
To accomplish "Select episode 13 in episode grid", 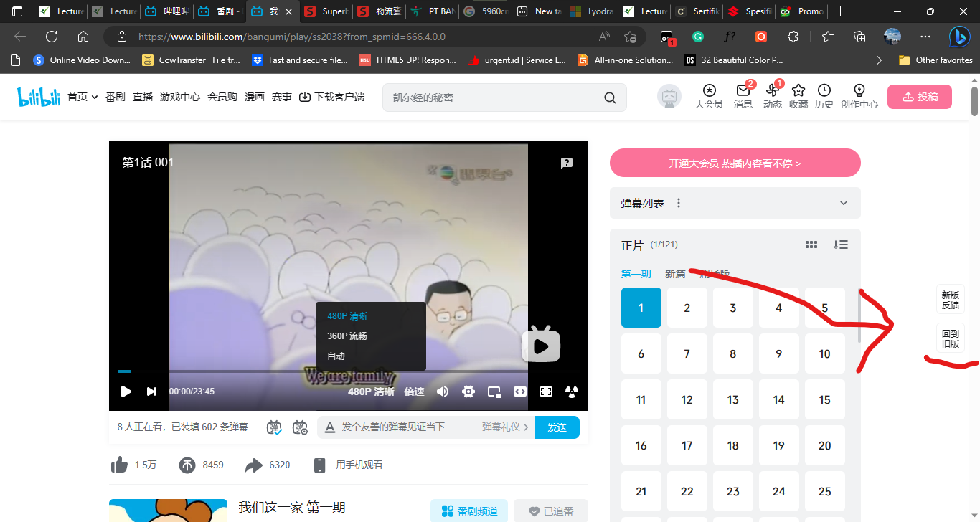I will [733, 399].
